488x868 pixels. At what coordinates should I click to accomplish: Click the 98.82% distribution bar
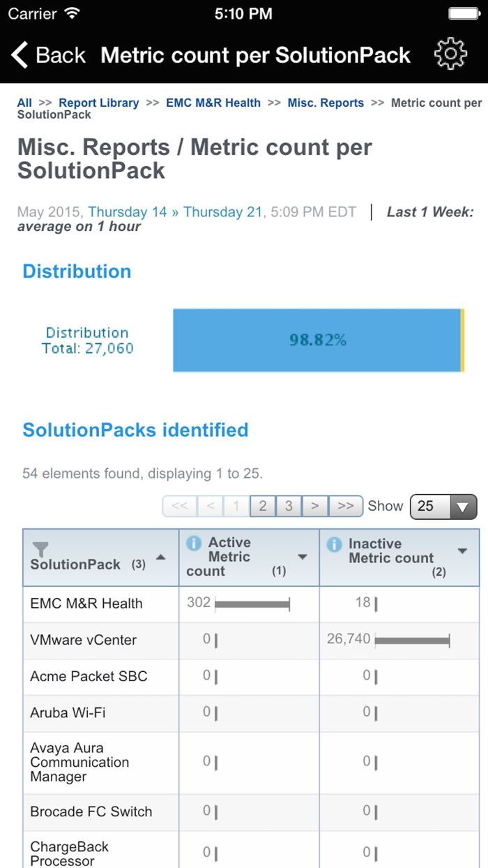(x=317, y=340)
